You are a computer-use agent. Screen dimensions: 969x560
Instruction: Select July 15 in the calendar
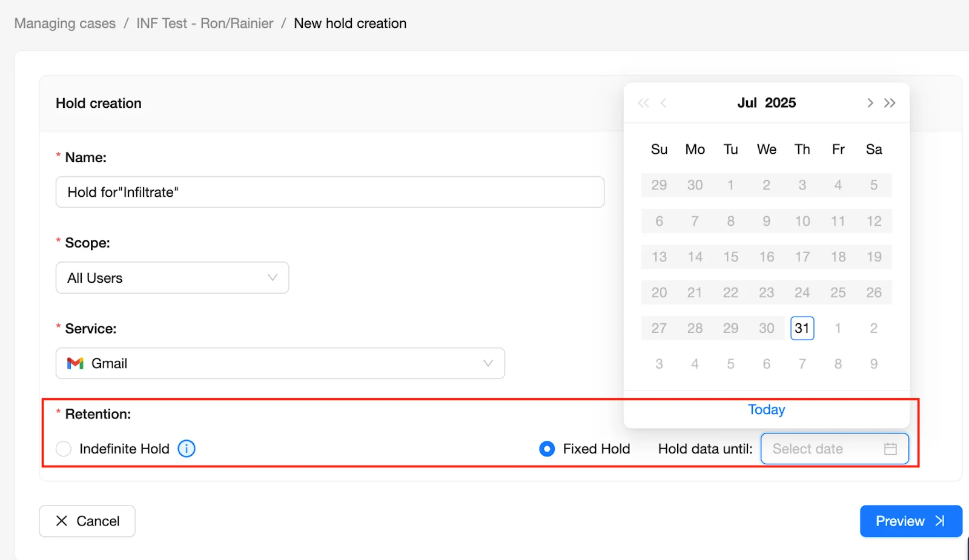730,257
